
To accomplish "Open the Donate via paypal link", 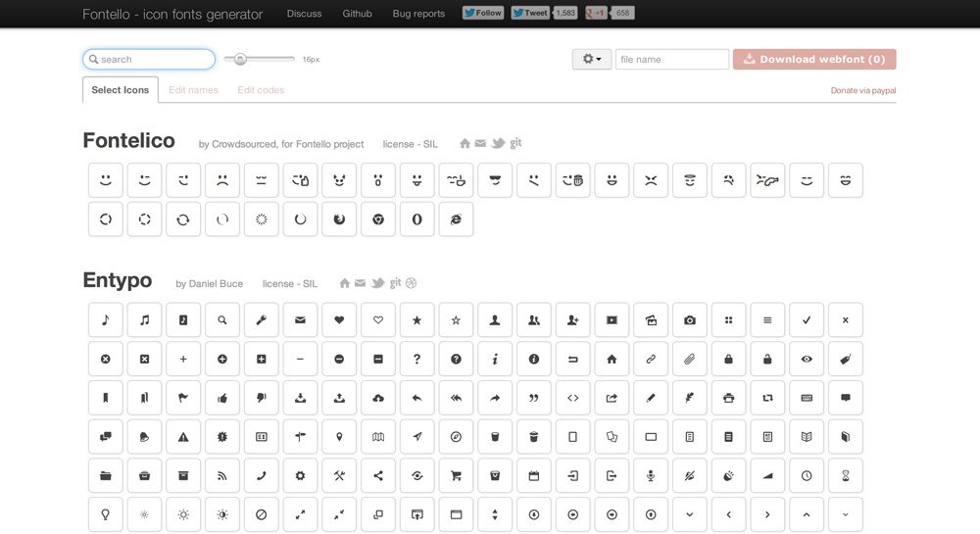I will click(863, 90).
